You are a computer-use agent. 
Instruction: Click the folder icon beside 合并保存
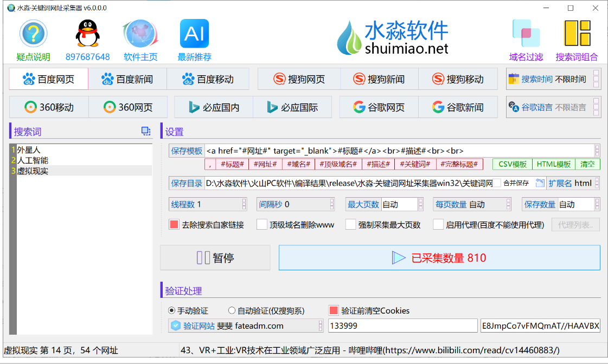(x=539, y=183)
